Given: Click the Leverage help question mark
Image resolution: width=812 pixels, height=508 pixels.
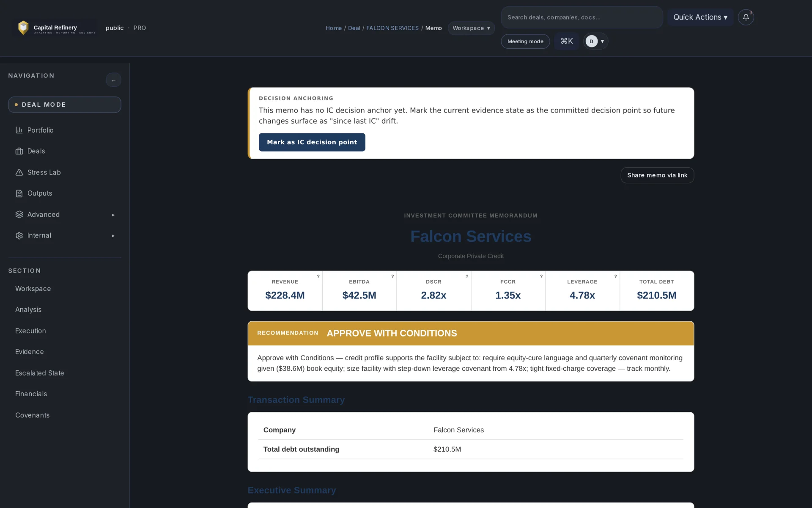Looking at the screenshot, I should tap(615, 276).
